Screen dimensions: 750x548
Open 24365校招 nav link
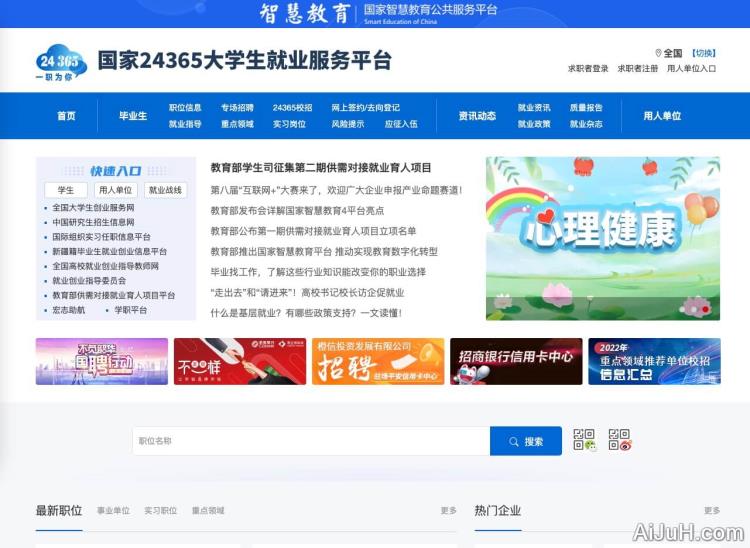(x=292, y=108)
